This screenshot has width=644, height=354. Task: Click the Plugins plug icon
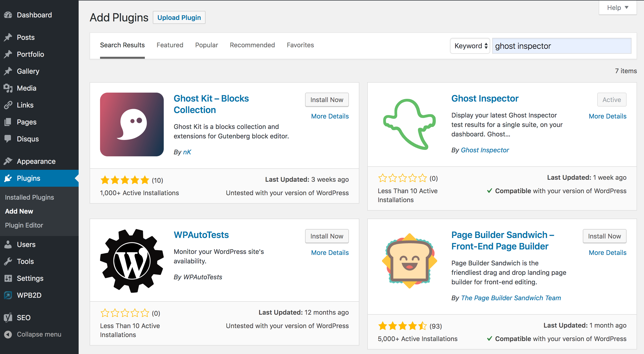point(8,178)
